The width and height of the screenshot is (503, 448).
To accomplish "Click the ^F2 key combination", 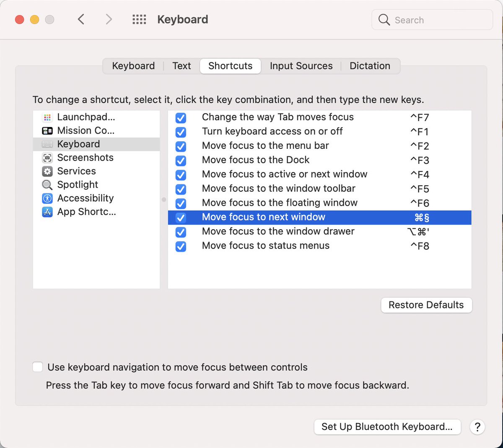I will (420, 146).
